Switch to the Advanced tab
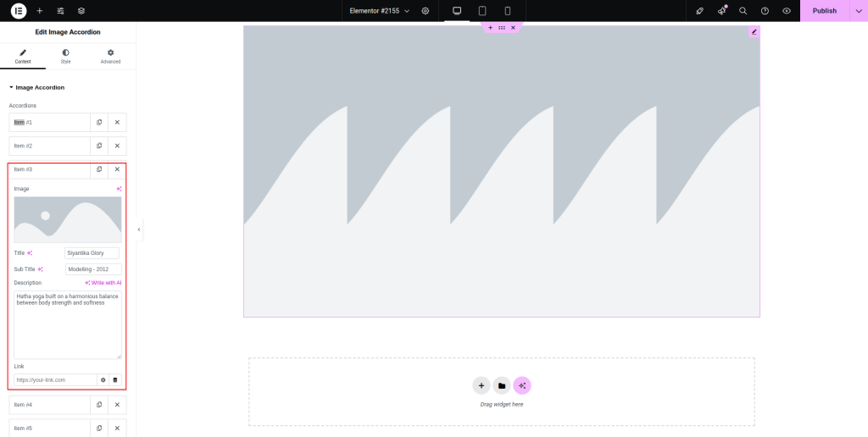 point(110,57)
